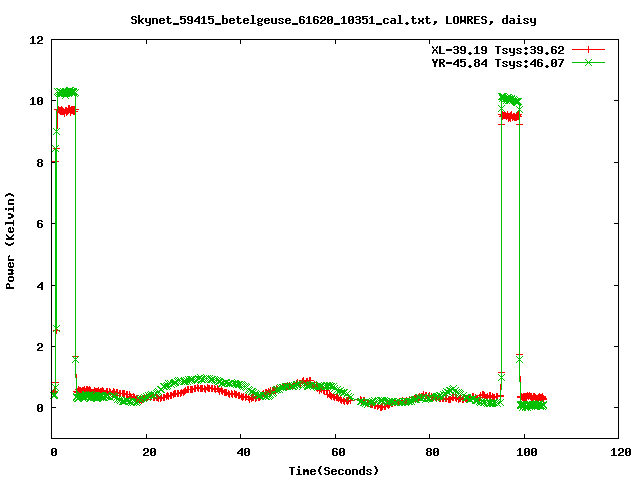The height and width of the screenshot is (480, 640).
Task: Click the y-axis tick label 4
Action: [40, 286]
